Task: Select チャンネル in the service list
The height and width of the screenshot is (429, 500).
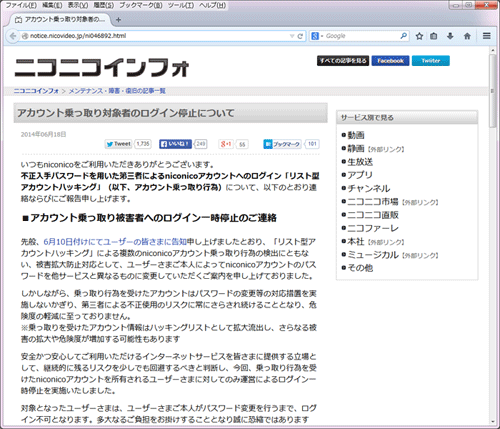Action: pos(369,188)
